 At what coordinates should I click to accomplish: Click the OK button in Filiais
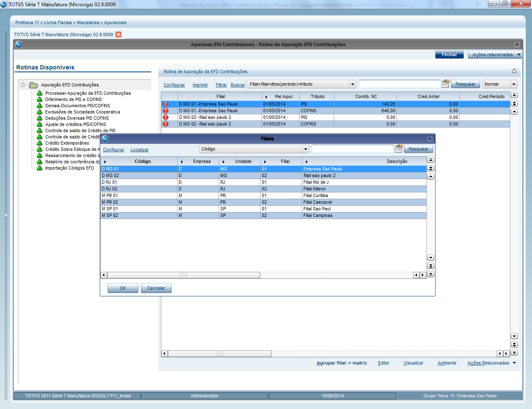pyautogui.click(x=123, y=288)
